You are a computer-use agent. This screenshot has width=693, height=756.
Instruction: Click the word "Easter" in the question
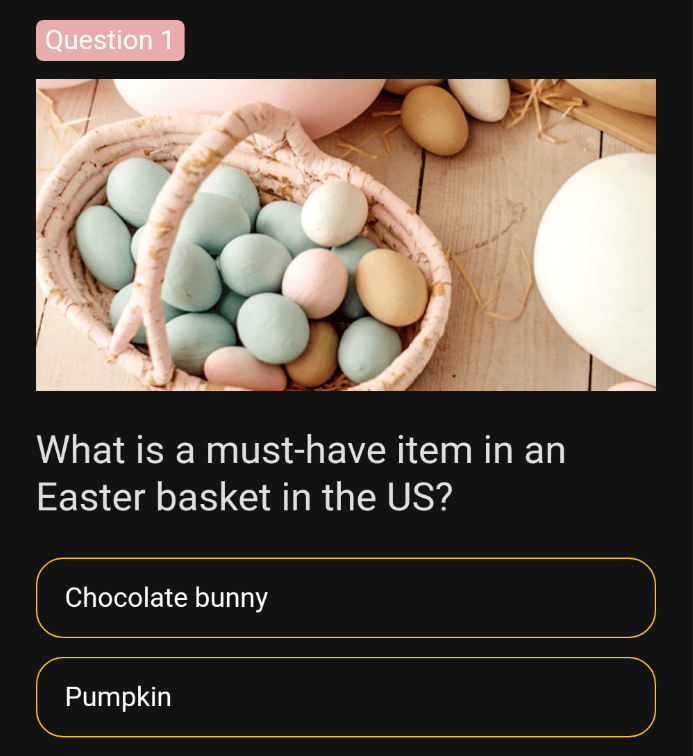(x=91, y=497)
